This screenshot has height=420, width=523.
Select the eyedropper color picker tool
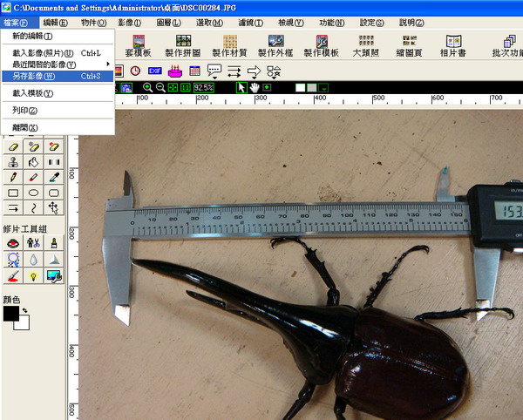click(54, 177)
